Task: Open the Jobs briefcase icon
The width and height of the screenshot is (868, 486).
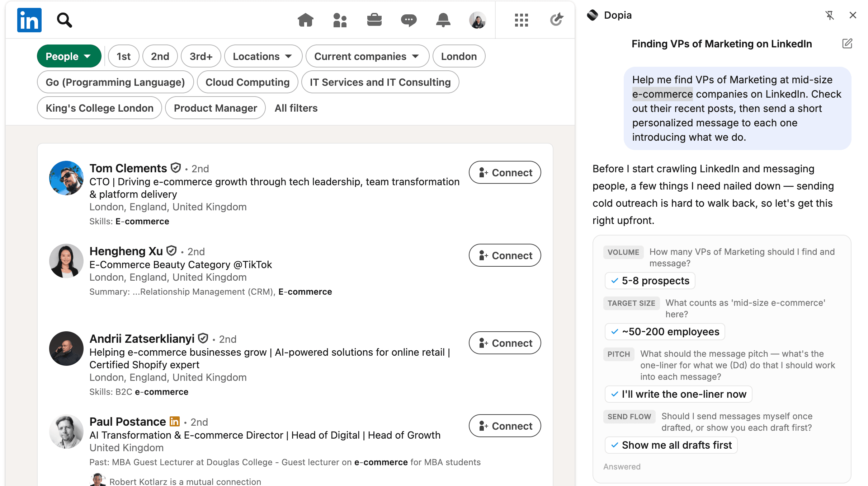Action: point(374,20)
